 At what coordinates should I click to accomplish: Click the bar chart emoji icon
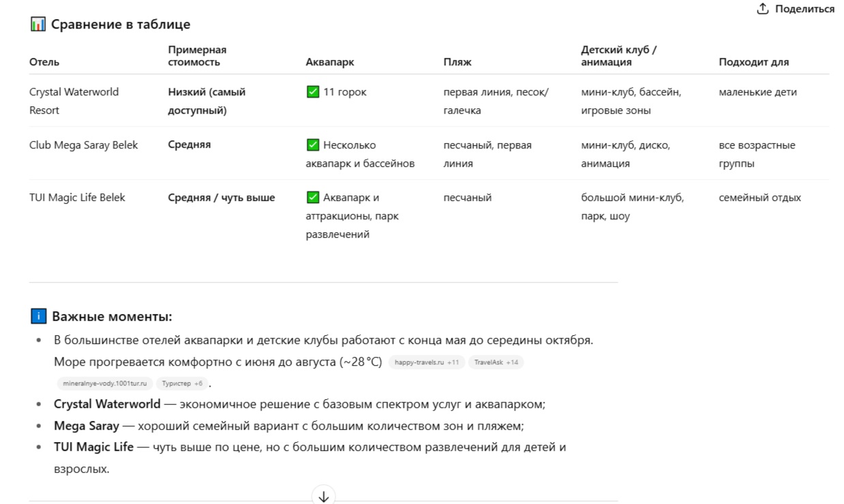(37, 25)
